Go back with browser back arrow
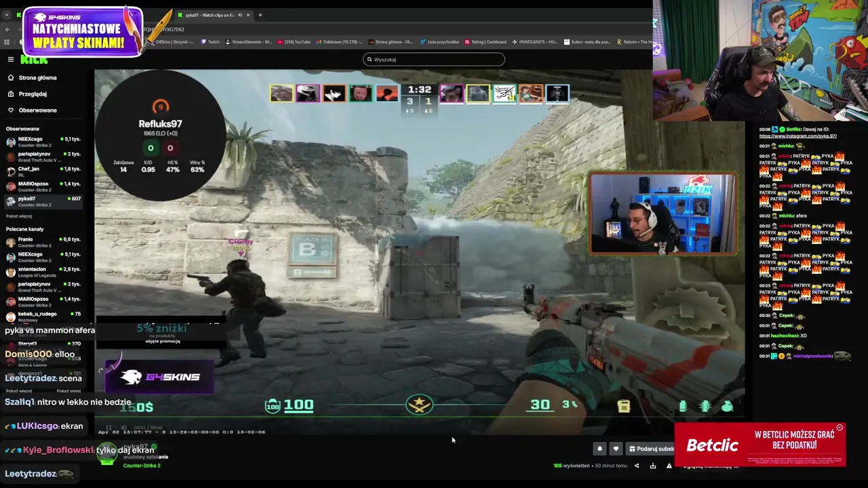Screen dimensions: 868x488 (7, 30)
